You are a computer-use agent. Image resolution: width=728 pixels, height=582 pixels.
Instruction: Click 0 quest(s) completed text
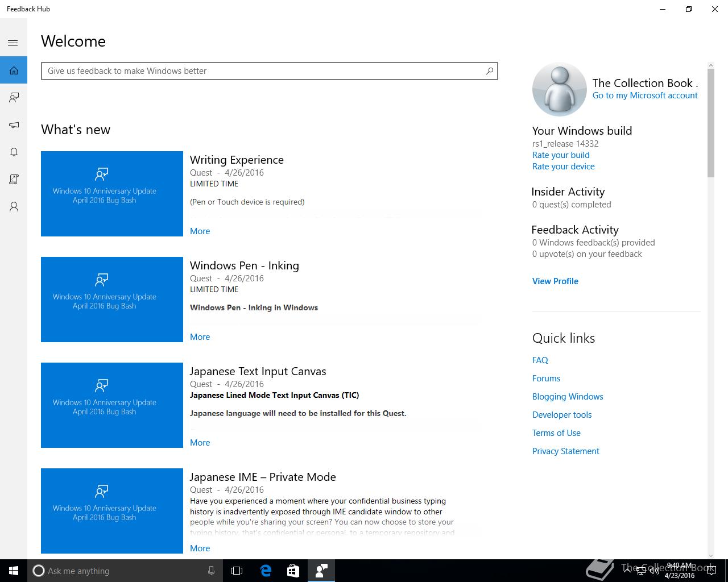pos(572,205)
